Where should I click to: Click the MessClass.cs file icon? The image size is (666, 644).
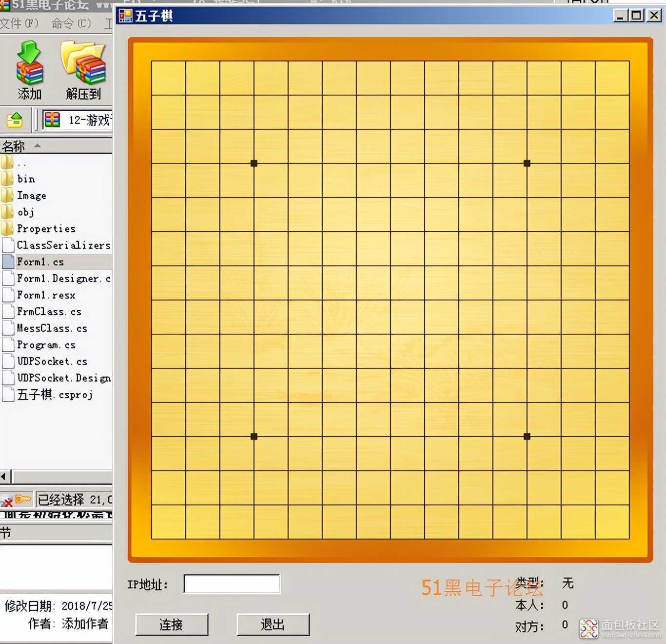pyautogui.click(x=8, y=328)
